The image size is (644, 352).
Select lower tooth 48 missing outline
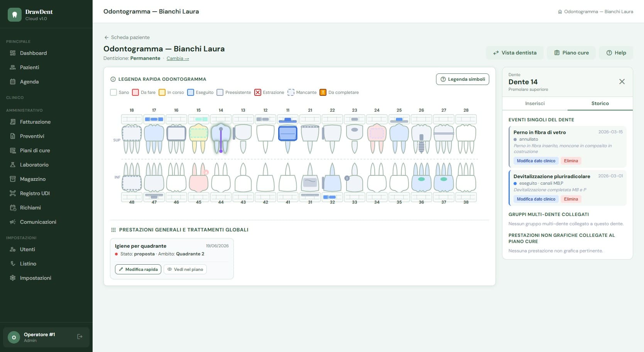pos(132,177)
